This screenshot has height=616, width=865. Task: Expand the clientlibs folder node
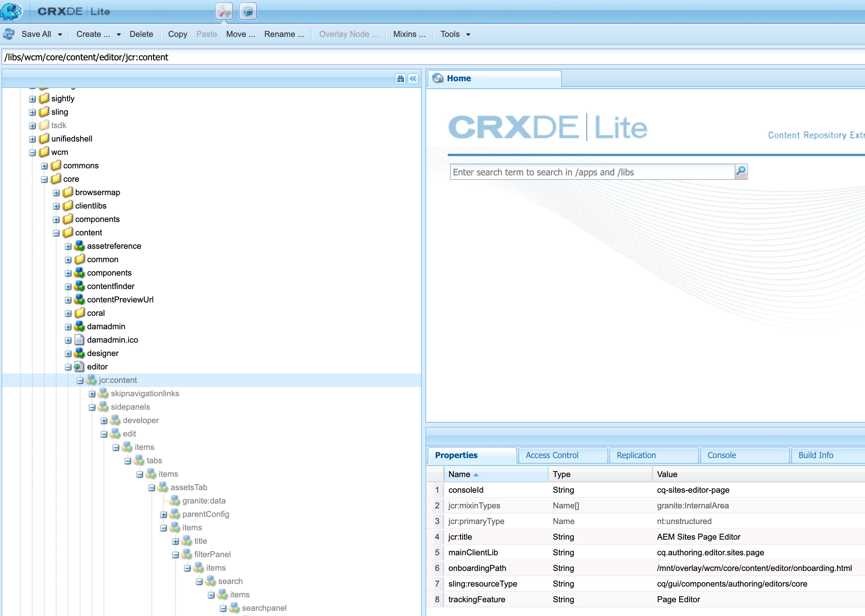pyautogui.click(x=56, y=206)
